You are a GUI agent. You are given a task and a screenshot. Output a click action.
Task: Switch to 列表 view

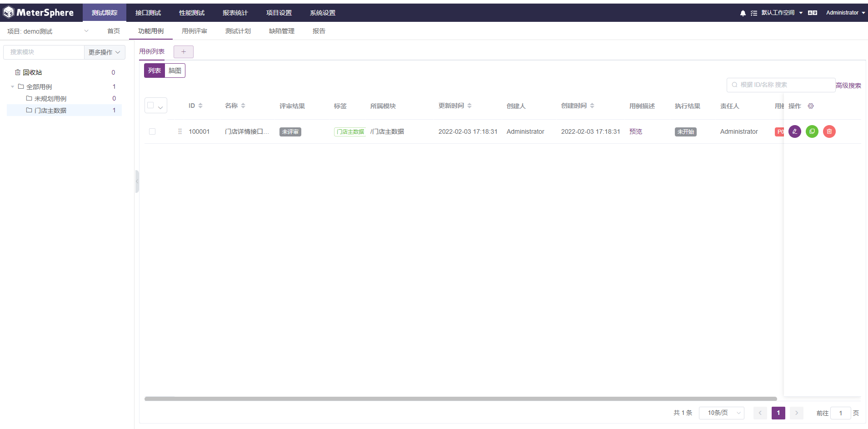(x=155, y=71)
